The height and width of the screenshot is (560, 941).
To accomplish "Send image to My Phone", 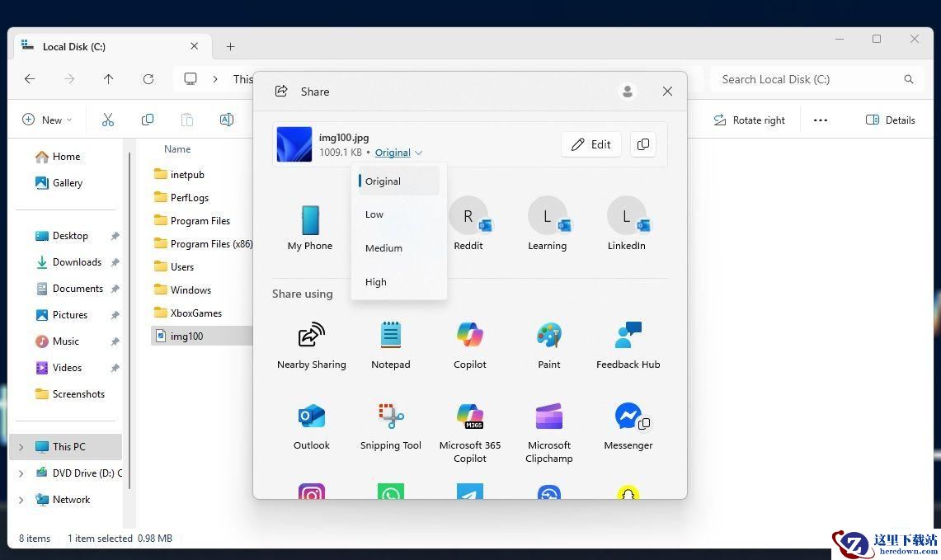I will pos(310,228).
